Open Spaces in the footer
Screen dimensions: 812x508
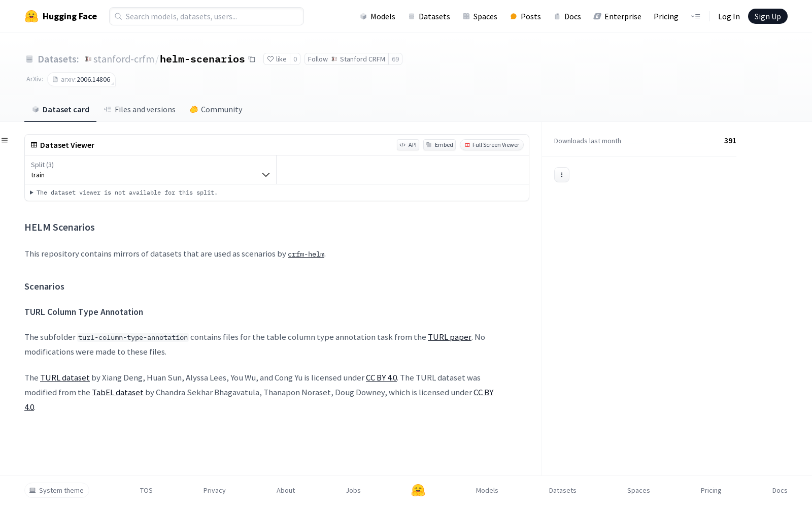pos(638,490)
